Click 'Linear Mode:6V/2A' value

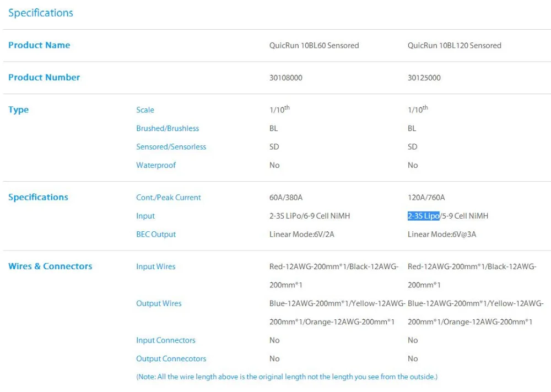[301, 235]
